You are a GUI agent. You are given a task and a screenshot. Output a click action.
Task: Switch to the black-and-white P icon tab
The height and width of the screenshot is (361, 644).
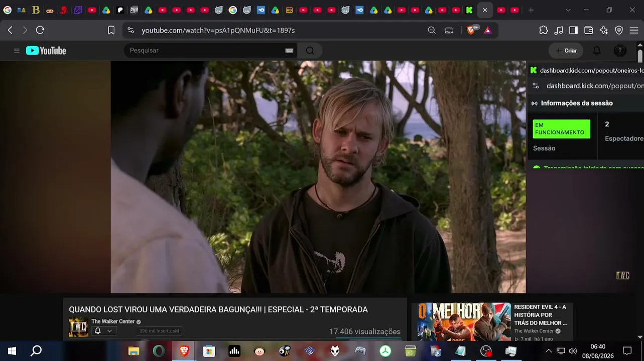(x=120, y=10)
